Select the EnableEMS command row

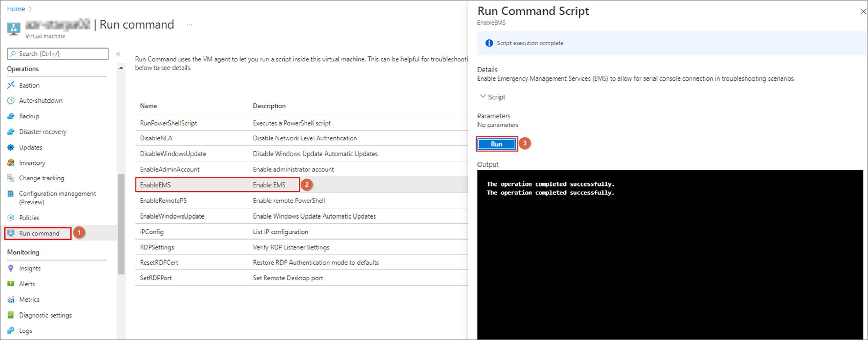[x=301, y=185]
